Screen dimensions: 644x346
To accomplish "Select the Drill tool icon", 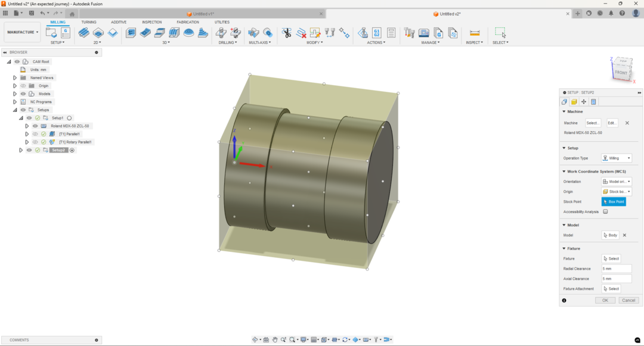I will pyautogui.click(x=221, y=33).
